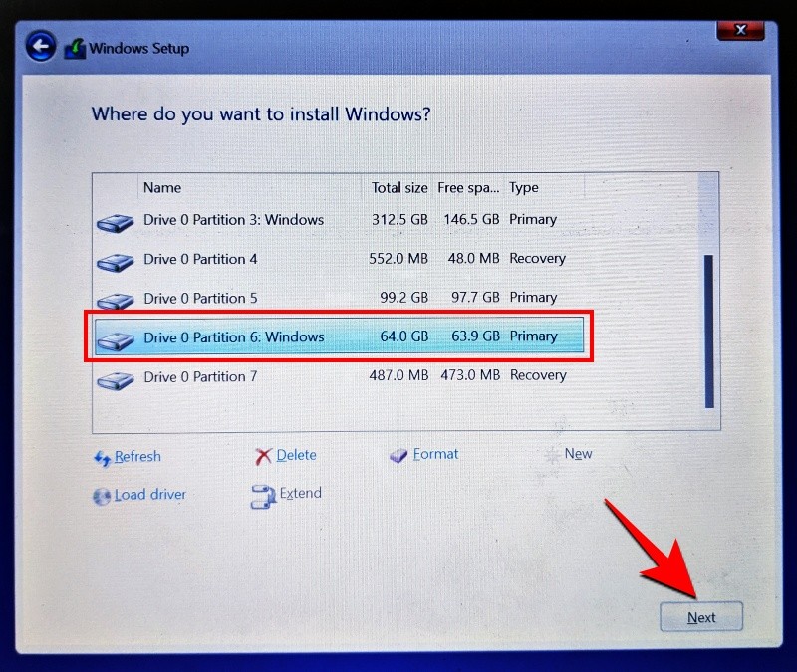Screen dimensions: 797x672
Task: Click the Primary type of Partition 3
Action: tap(533, 219)
